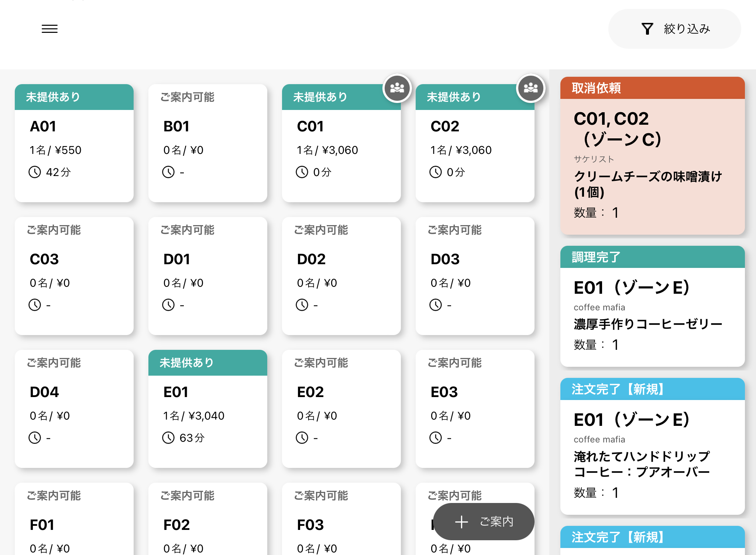Select empty table F02
756x555 pixels.
coord(207,524)
